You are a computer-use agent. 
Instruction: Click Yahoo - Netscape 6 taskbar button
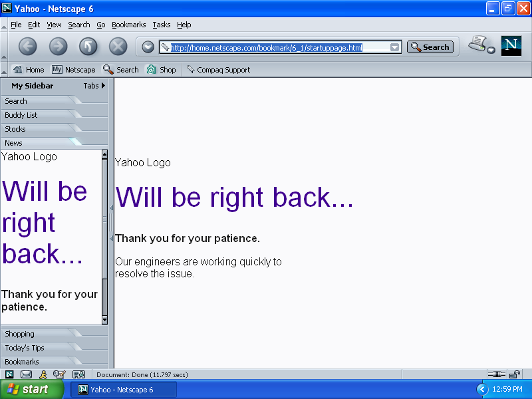124,390
